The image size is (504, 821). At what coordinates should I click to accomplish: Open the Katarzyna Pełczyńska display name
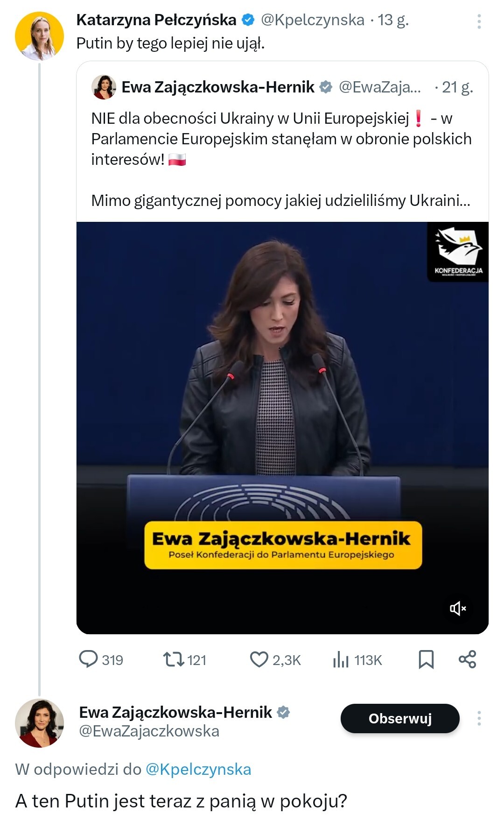pos(156,20)
